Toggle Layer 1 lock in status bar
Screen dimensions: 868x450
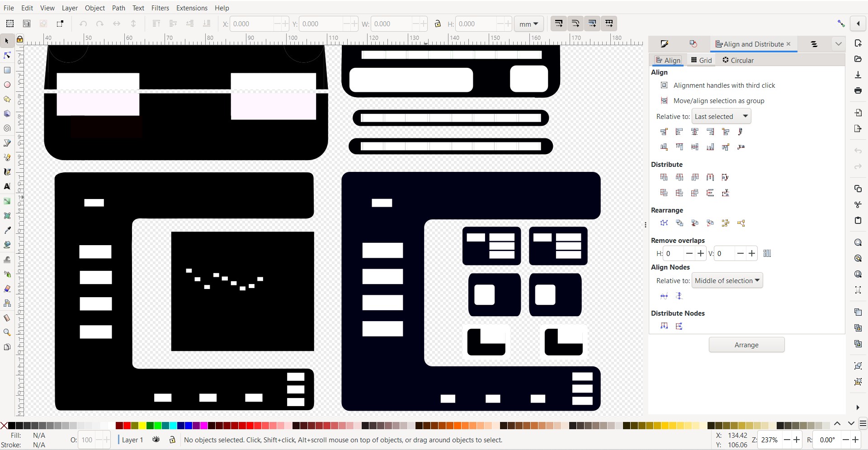pos(172,440)
